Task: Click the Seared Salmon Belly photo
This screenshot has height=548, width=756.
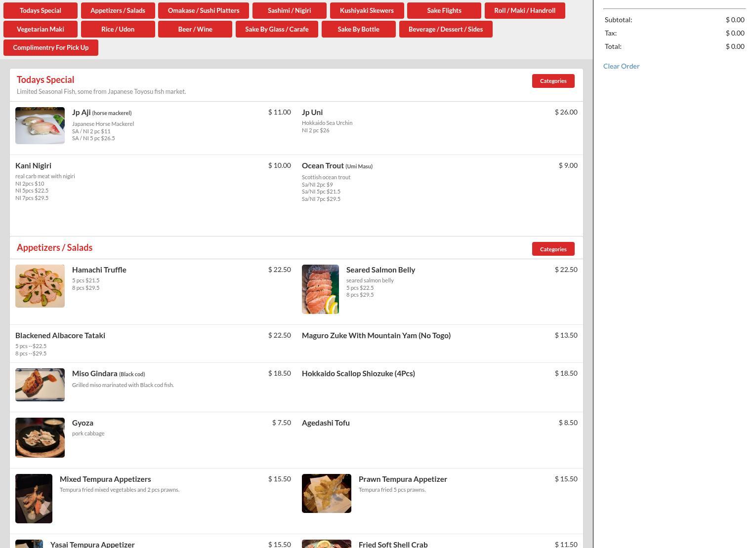Action: [320, 289]
